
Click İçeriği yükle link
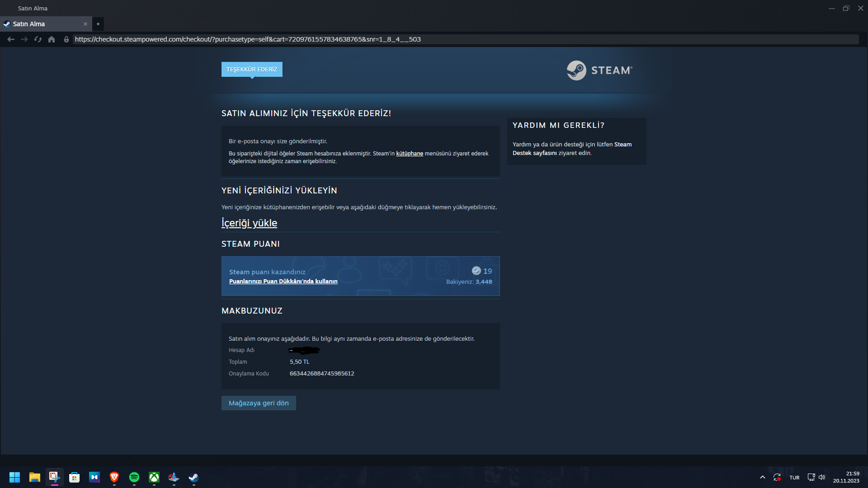pyautogui.click(x=249, y=223)
